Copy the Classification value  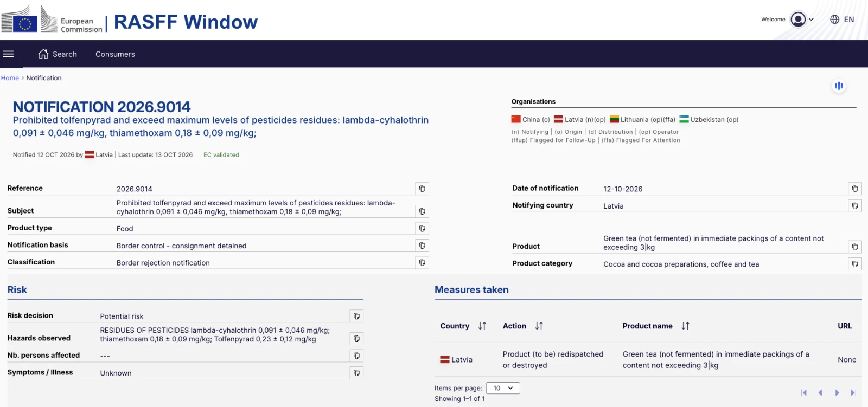pos(422,262)
